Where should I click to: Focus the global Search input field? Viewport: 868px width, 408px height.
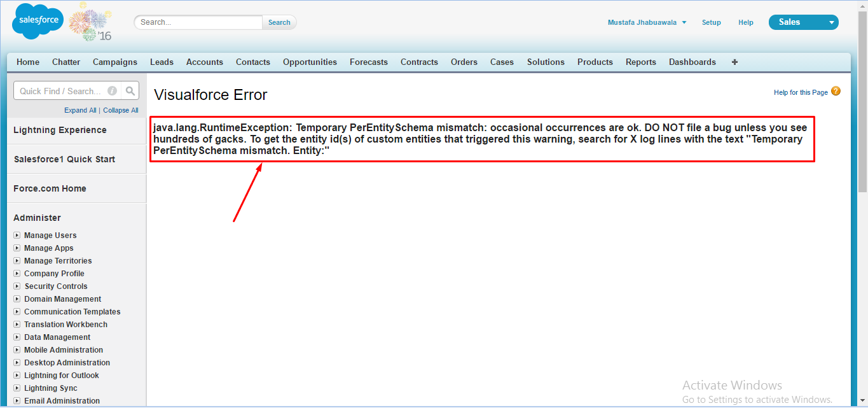[198, 22]
